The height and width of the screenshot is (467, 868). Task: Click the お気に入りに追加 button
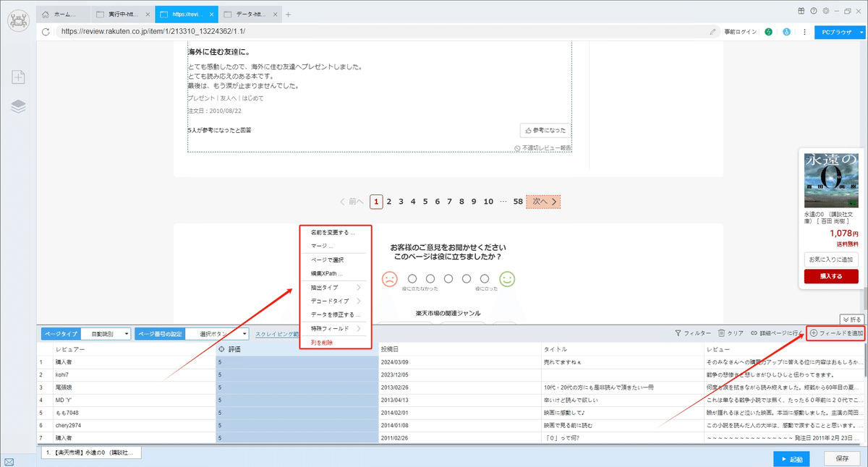point(830,260)
